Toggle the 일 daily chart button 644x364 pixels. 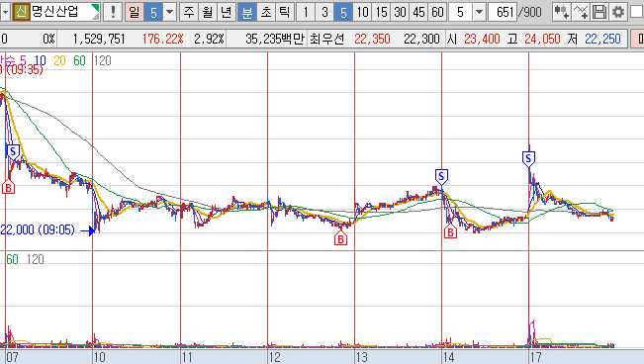135,12
